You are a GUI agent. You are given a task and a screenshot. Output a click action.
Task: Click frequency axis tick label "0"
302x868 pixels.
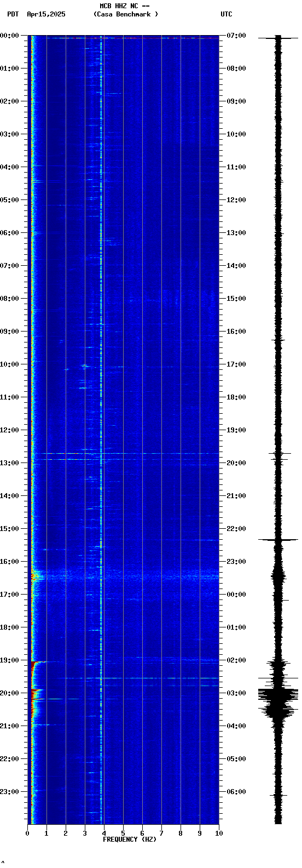pos(27,833)
